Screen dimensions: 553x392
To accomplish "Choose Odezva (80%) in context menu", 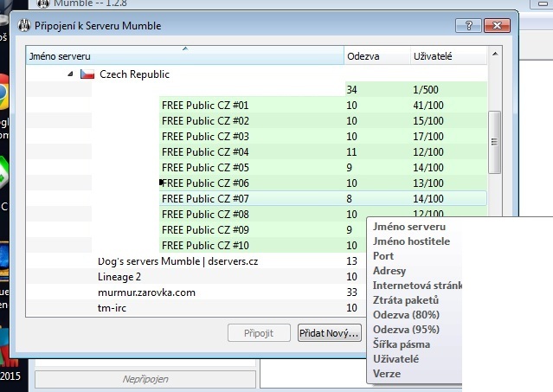I will coord(406,315).
